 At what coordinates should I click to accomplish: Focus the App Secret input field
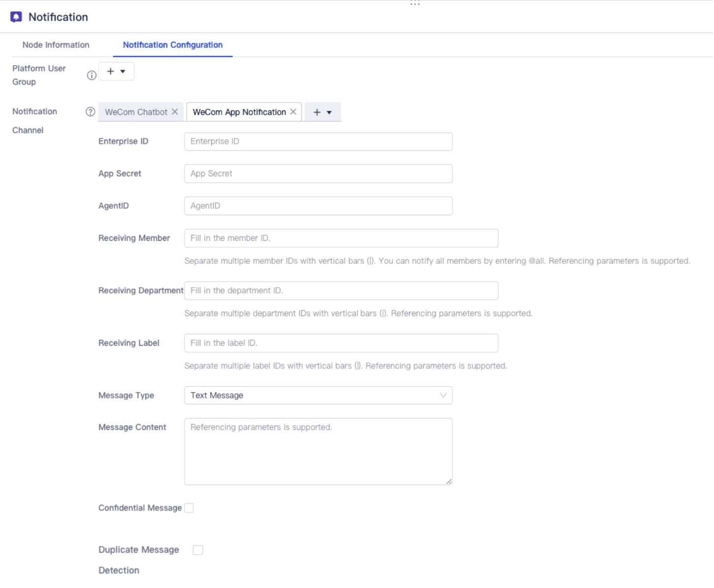[318, 174]
